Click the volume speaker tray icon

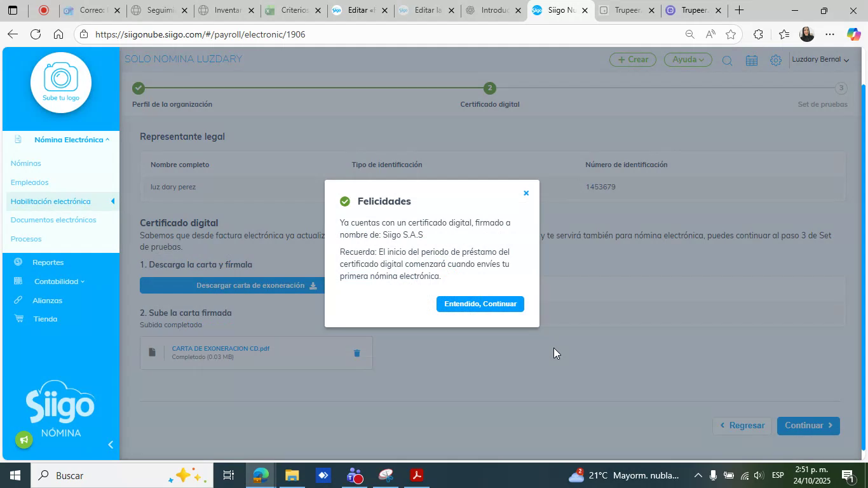pyautogui.click(x=758, y=475)
